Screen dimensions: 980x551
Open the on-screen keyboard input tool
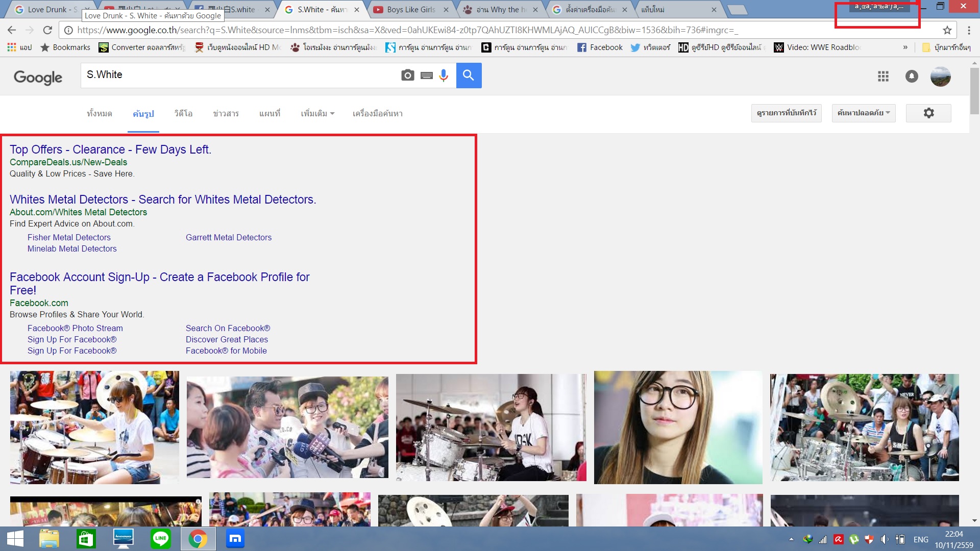point(427,76)
